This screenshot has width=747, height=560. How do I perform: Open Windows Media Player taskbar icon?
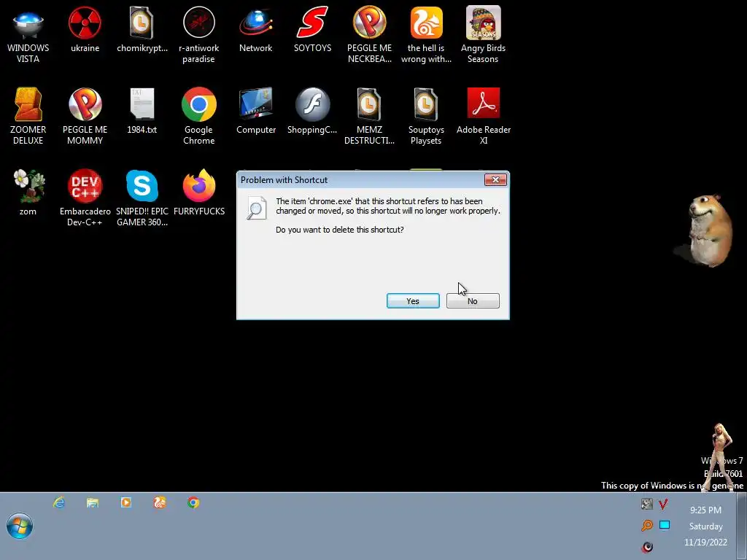point(125,502)
